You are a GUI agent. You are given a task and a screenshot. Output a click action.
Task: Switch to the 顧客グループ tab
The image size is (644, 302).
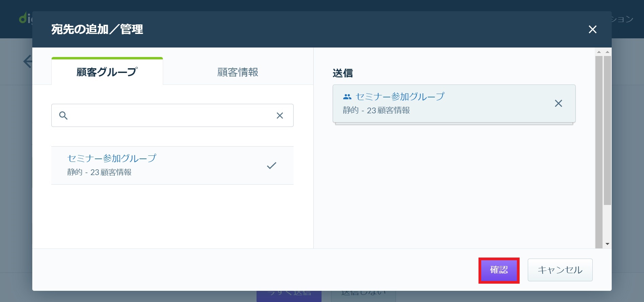click(107, 72)
